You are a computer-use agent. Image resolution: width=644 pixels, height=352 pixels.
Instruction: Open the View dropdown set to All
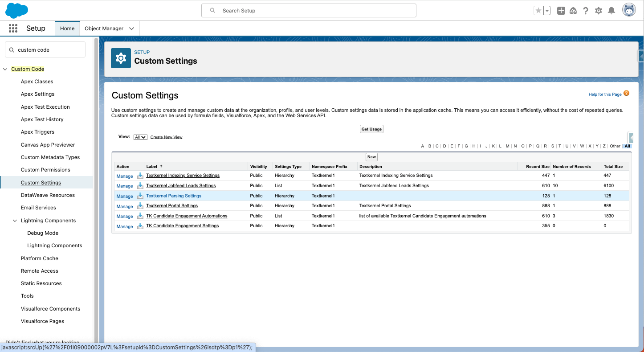[140, 137]
